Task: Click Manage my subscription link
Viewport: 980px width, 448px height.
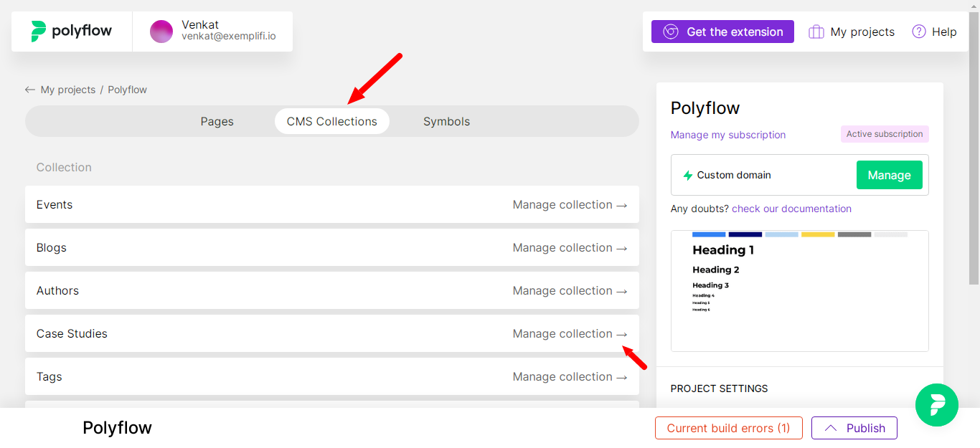Action: (728, 135)
